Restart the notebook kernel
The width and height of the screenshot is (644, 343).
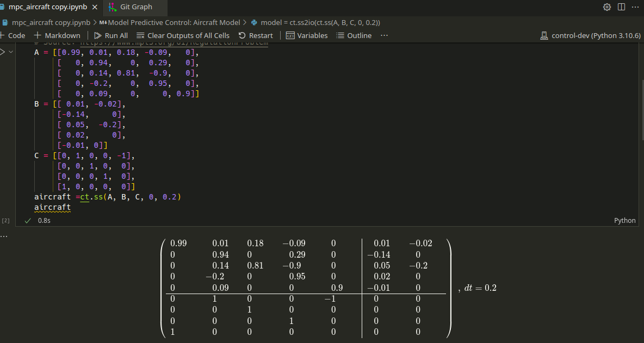256,35
